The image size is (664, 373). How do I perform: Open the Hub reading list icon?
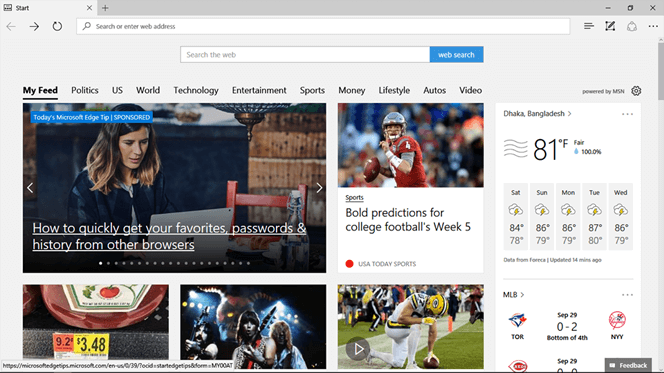point(589,26)
